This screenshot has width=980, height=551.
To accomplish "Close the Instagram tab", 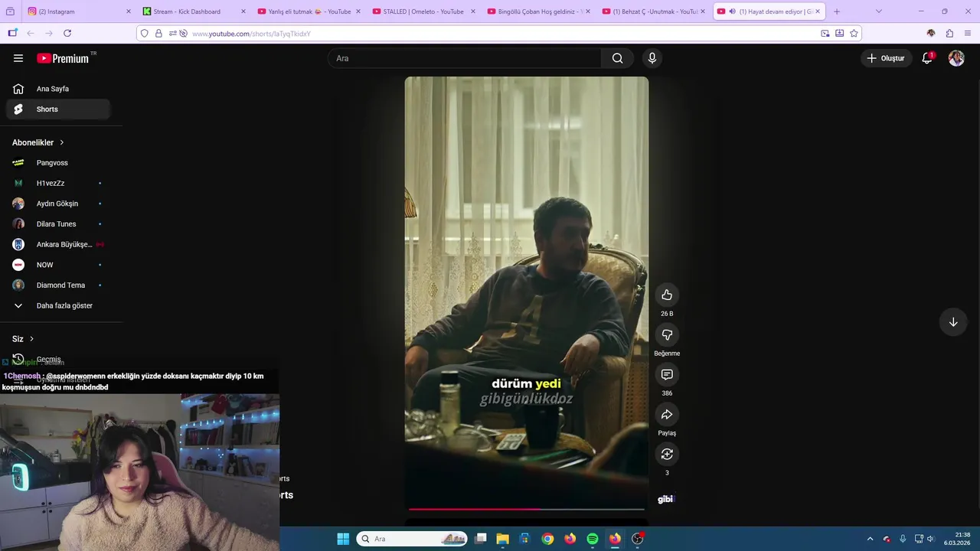I will tap(129, 11).
